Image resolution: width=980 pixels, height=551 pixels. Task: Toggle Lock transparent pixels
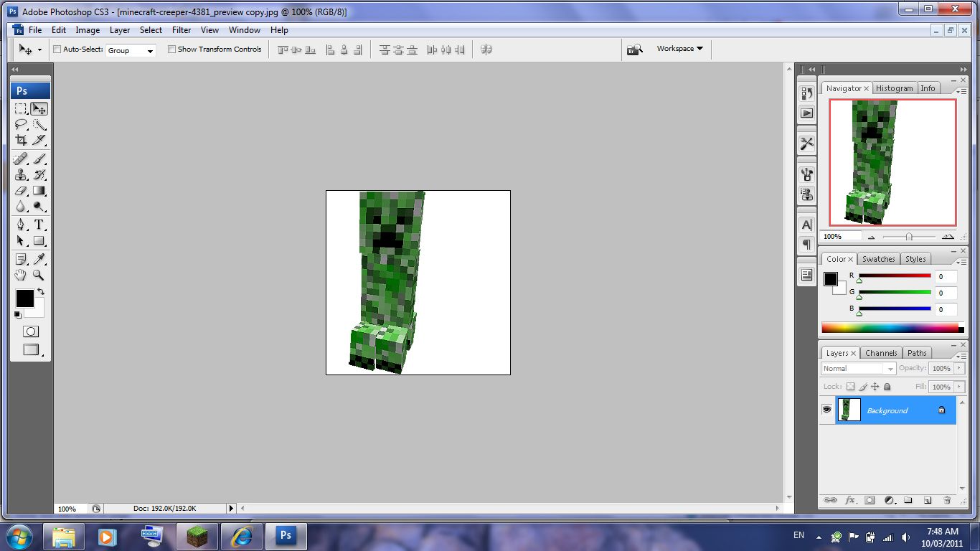tap(851, 387)
